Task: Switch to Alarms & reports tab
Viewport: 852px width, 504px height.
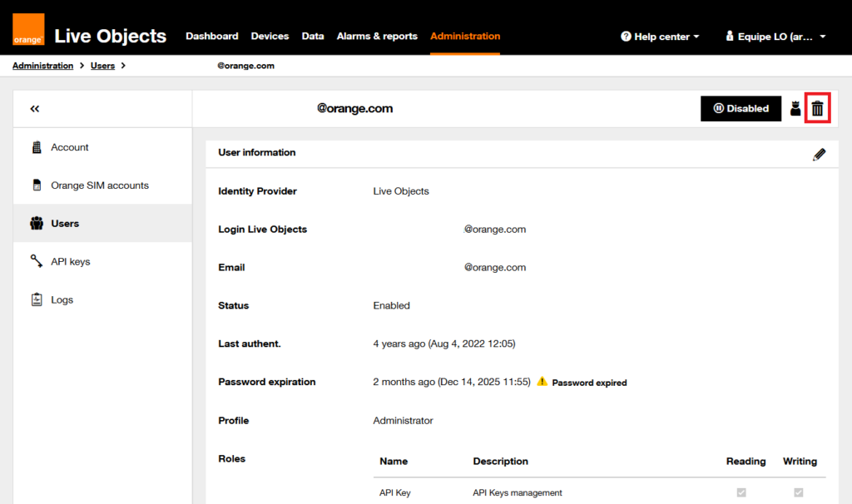Action: coord(377,37)
